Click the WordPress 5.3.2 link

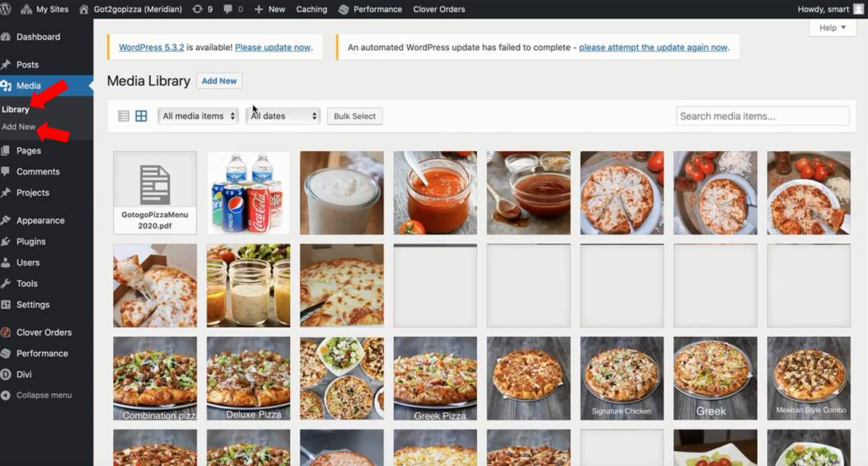click(151, 47)
